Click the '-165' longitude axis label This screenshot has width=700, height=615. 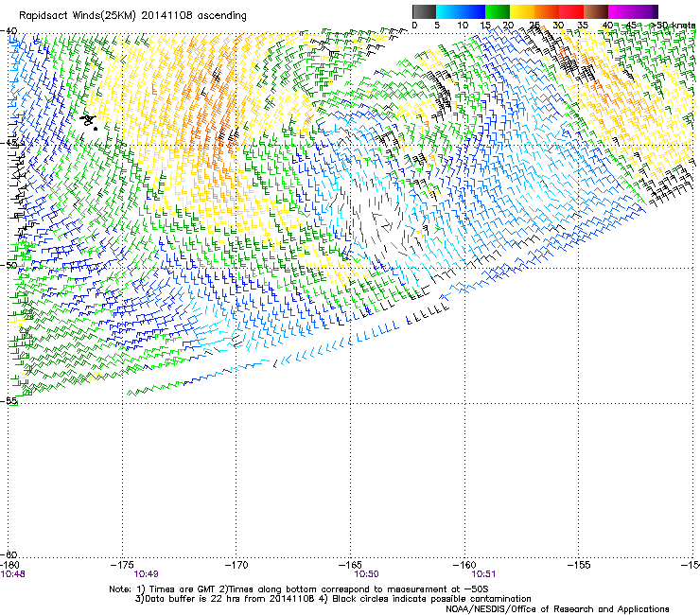(350, 565)
